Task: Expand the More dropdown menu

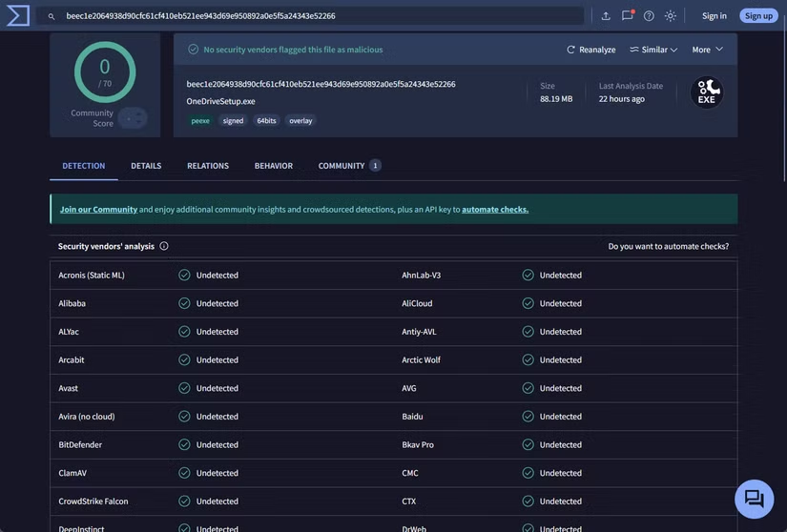Action: point(707,50)
